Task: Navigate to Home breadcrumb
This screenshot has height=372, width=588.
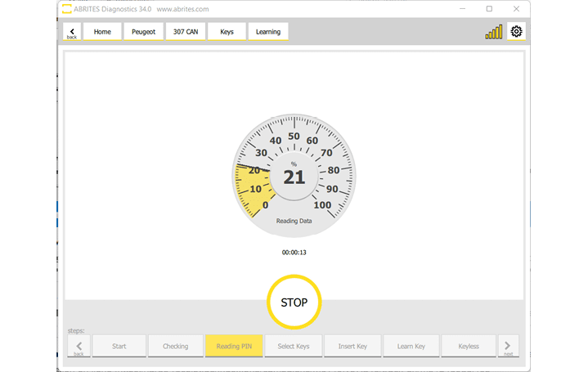Action: pos(102,32)
